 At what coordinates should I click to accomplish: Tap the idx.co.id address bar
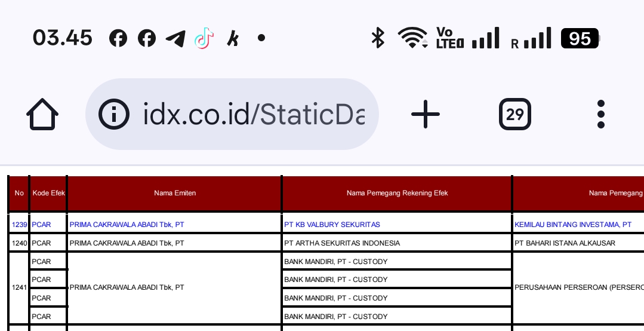click(x=232, y=114)
